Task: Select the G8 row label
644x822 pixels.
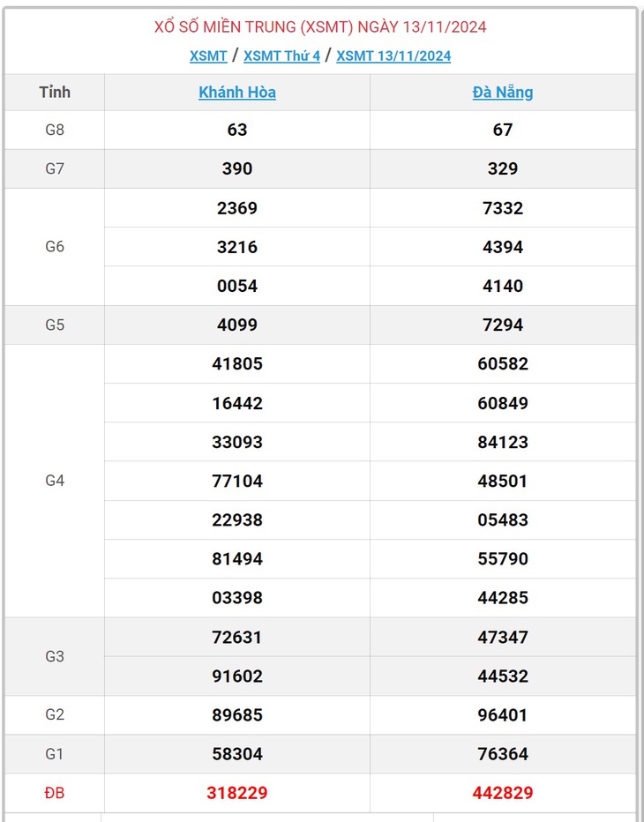Action: tap(55, 130)
